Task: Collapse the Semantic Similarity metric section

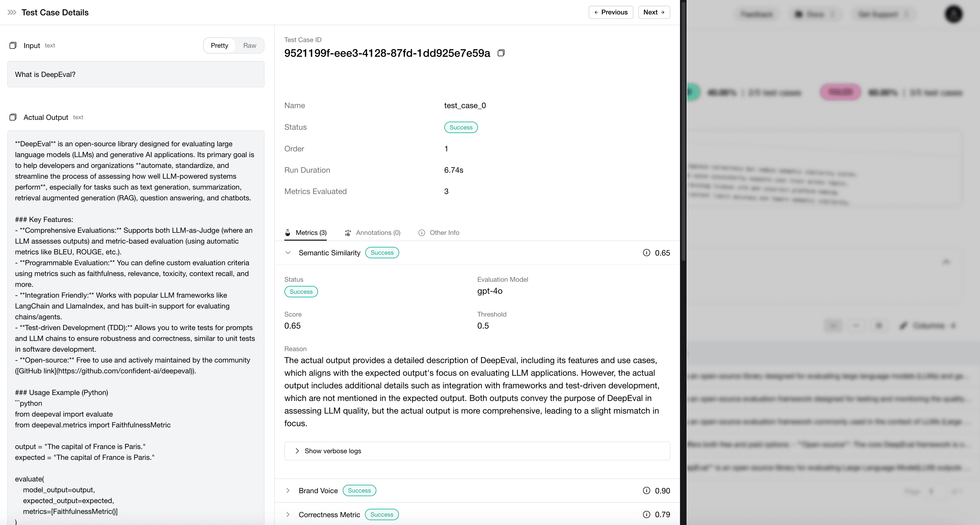Action: pos(288,252)
